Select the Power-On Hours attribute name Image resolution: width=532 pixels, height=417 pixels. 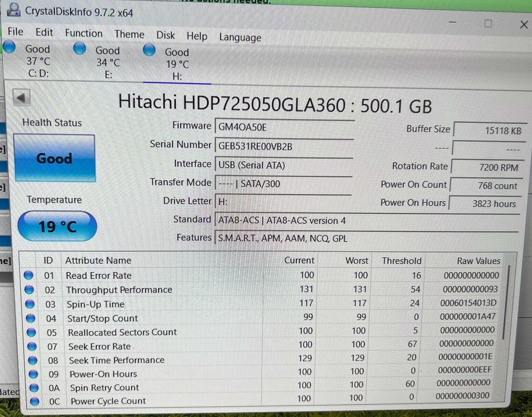coord(103,374)
